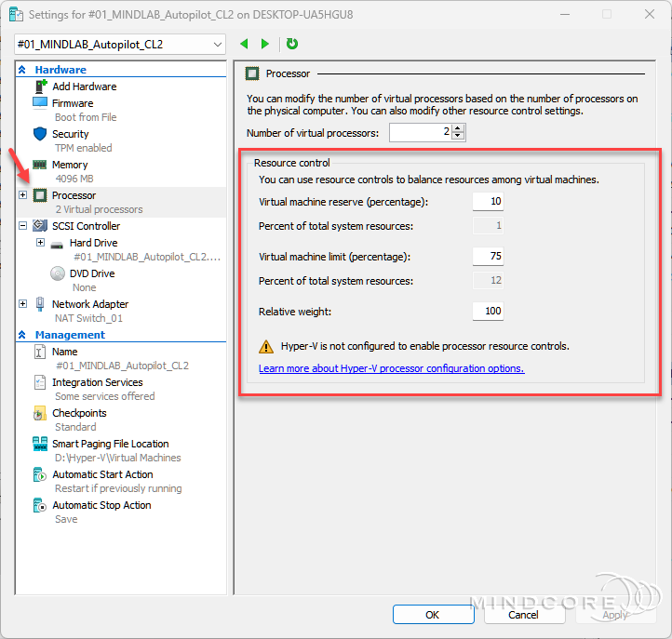Click the Virtual machine limit percentage field
672x639 pixels.
pyautogui.click(x=488, y=256)
